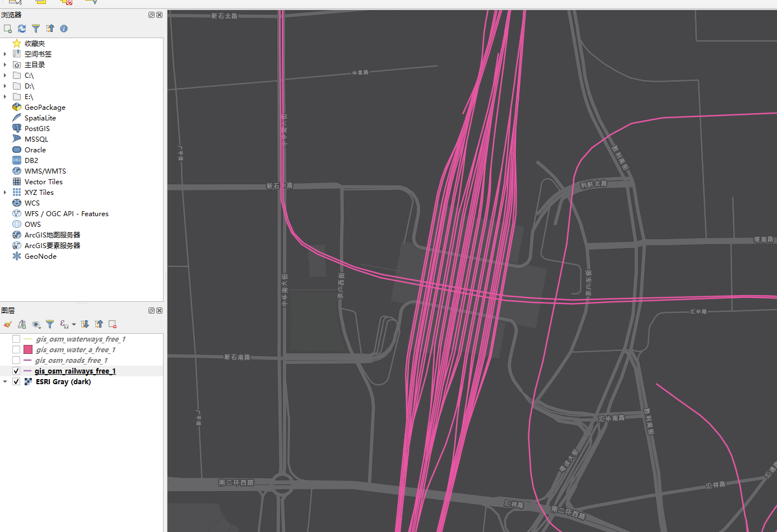This screenshot has width=777, height=532.
Task: Enable the gis_osm_waterways_free_1 layer checkbox
Action: pos(16,339)
